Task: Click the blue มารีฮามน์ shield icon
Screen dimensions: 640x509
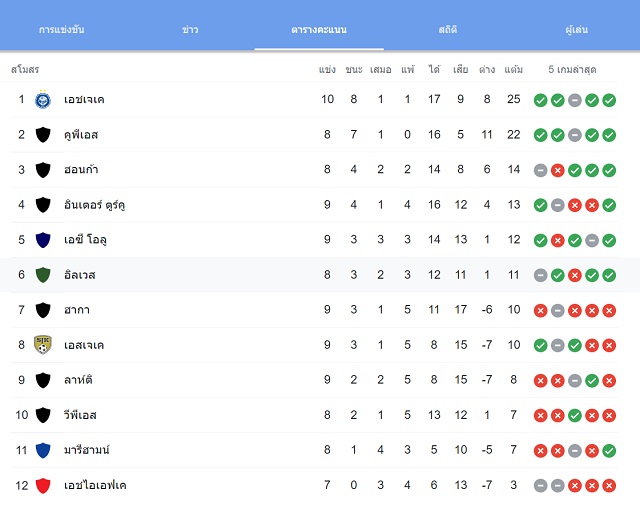Action: point(43,450)
